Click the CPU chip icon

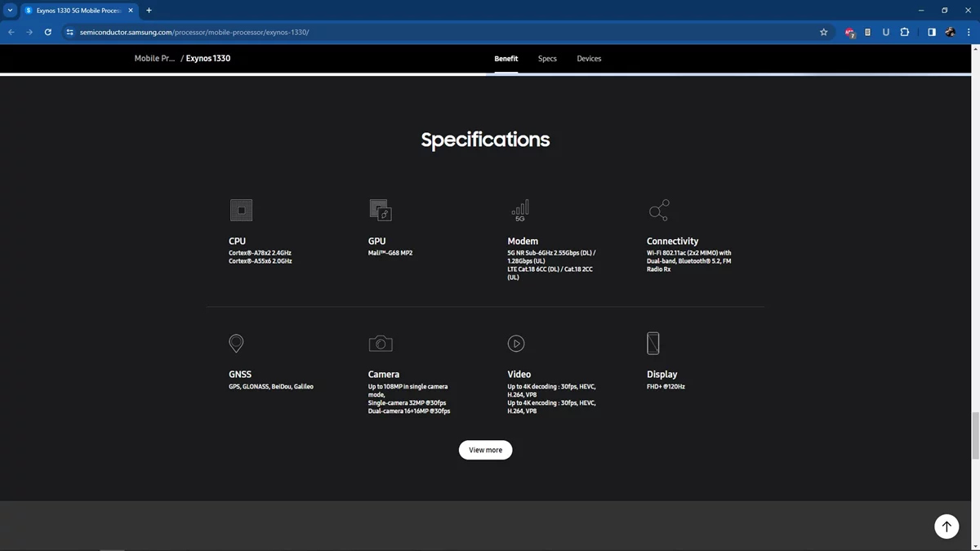pyautogui.click(x=241, y=211)
